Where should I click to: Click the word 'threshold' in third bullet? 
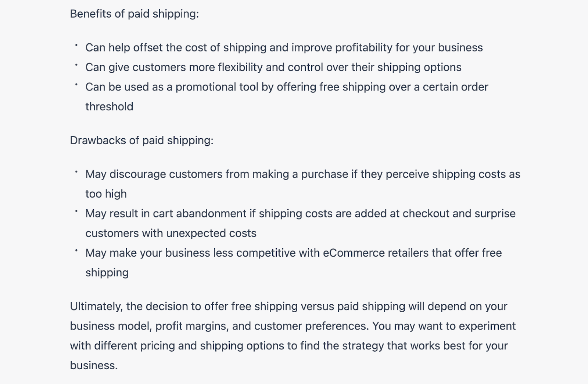[x=109, y=107]
